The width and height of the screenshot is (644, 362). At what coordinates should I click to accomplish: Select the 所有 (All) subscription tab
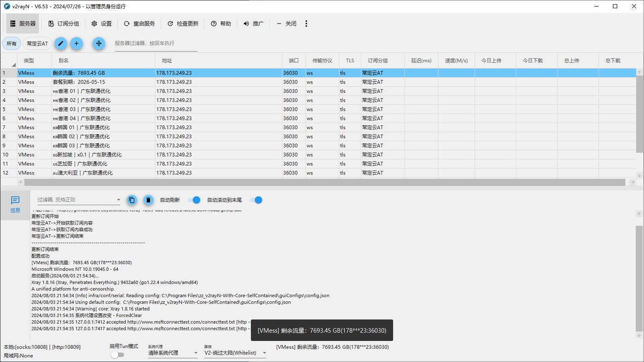point(11,44)
